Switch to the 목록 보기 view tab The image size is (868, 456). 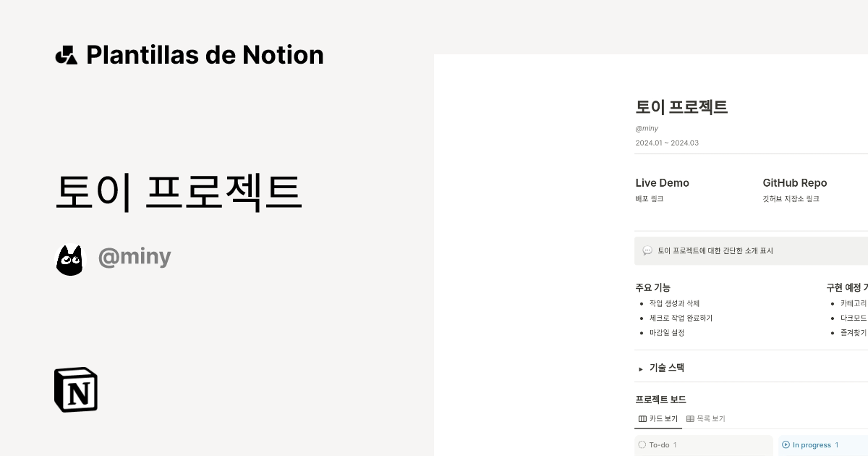coord(710,418)
